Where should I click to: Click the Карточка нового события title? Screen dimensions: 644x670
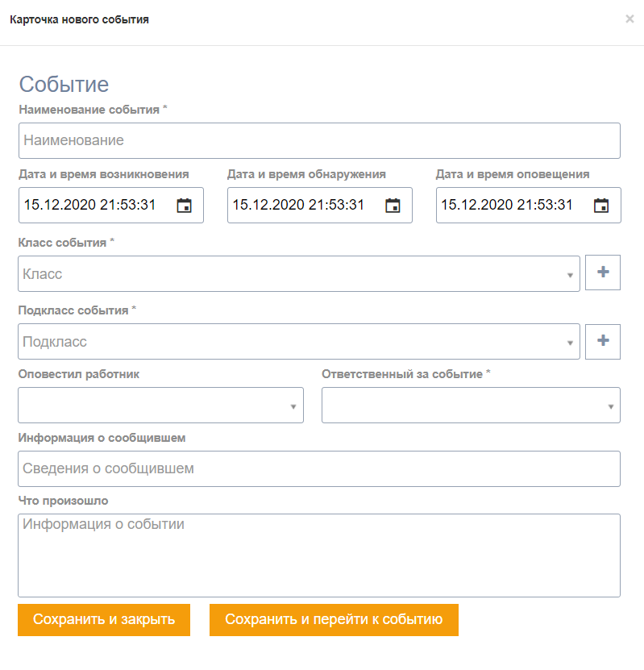[x=78, y=19]
